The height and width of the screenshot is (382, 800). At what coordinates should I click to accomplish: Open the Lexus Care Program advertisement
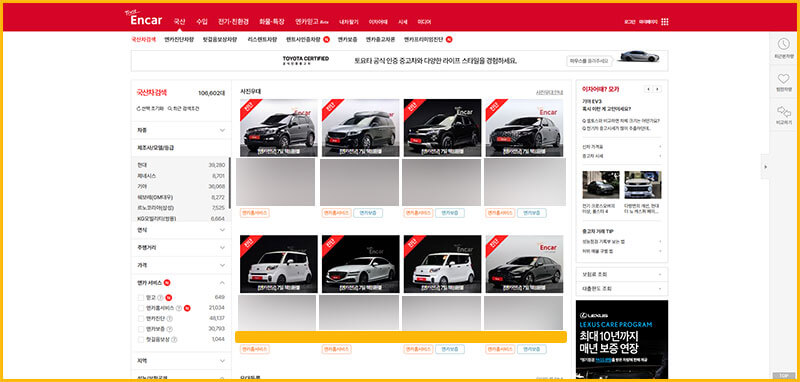(621, 340)
